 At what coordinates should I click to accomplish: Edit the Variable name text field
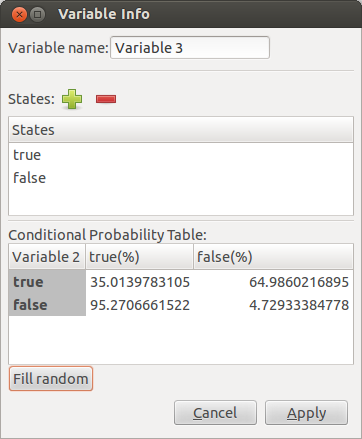click(190, 48)
